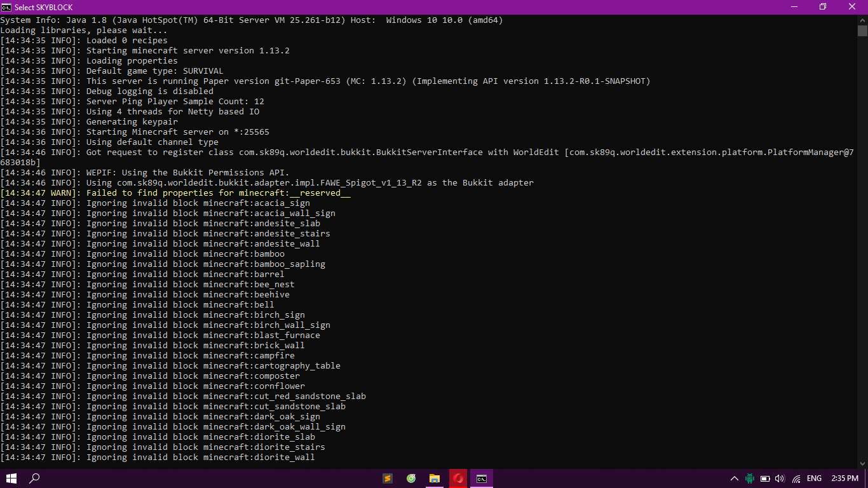Open the clock showing 2:35 PM
868x488 pixels.
tap(844, 478)
